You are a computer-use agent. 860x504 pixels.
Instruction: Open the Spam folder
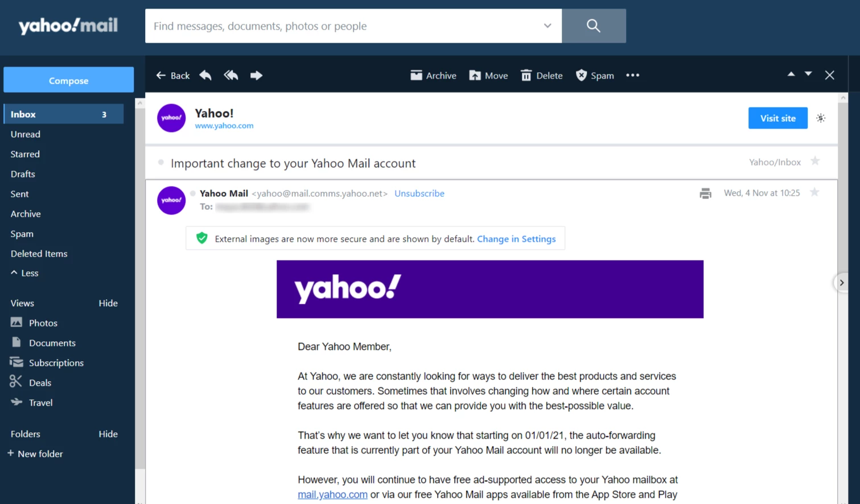pos(22,233)
